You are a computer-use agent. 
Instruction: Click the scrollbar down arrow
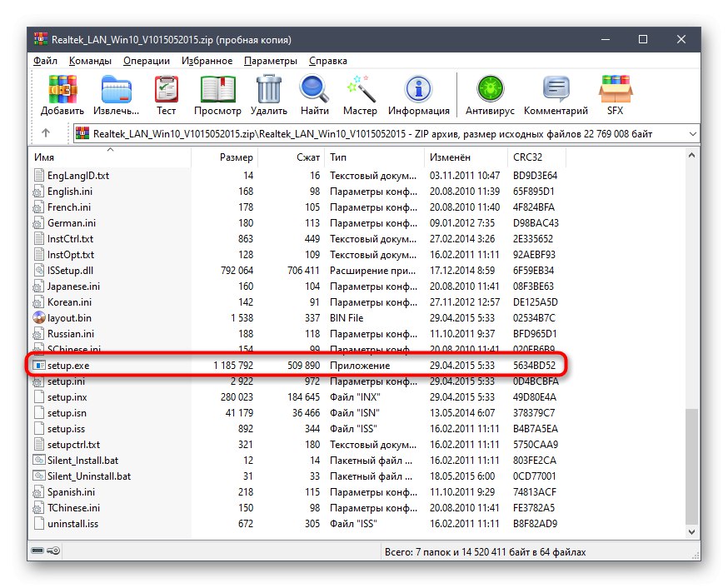691,532
